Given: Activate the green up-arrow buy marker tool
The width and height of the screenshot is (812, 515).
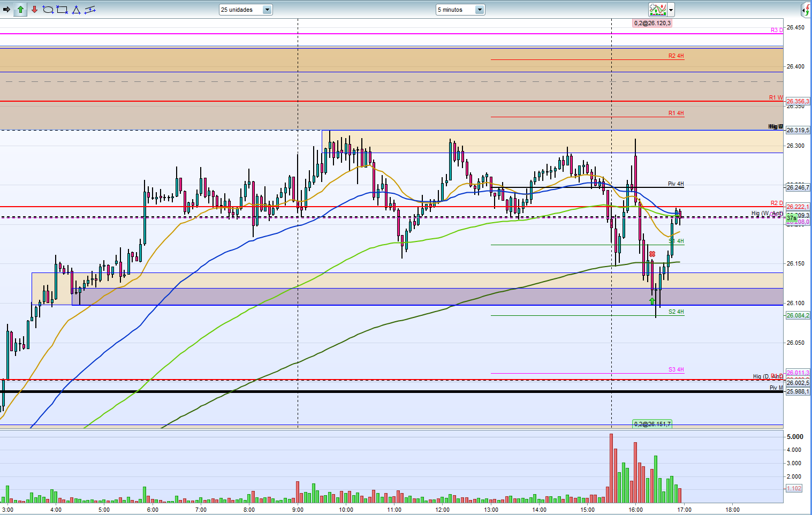Looking at the screenshot, I should pyautogui.click(x=20, y=10).
